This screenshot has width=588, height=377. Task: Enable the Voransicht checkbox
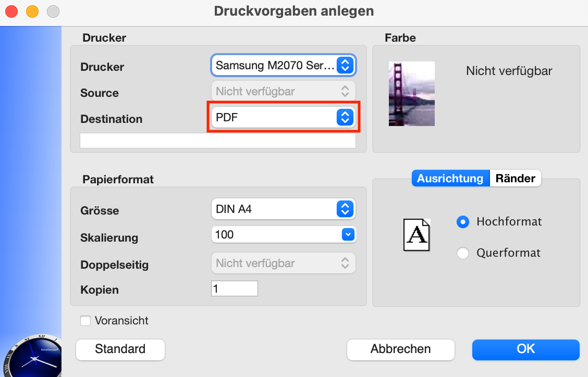coord(85,321)
